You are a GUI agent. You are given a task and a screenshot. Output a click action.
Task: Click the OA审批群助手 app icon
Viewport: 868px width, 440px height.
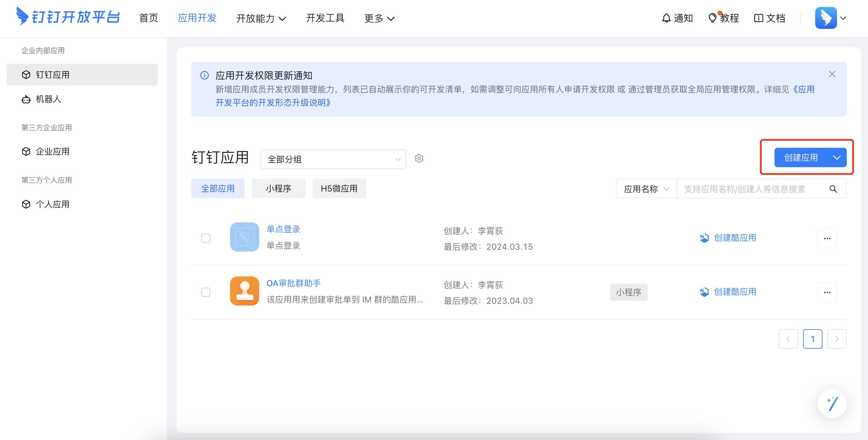coord(244,291)
